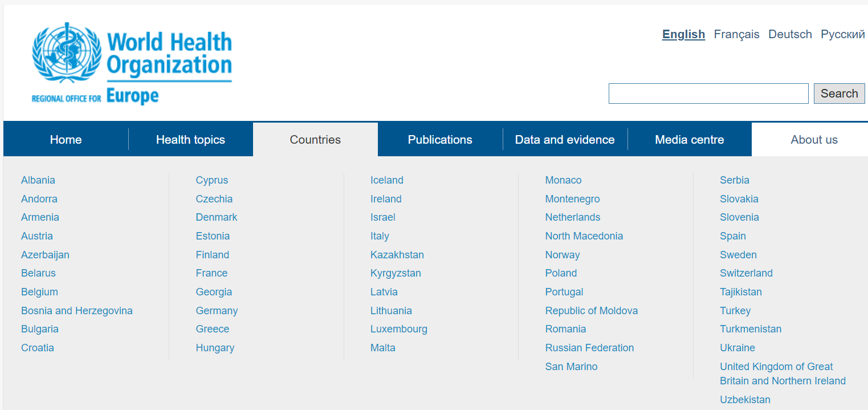This screenshot has height=410, width=868.
Task: Switch language to English
Action: click(x=683, y=34)
